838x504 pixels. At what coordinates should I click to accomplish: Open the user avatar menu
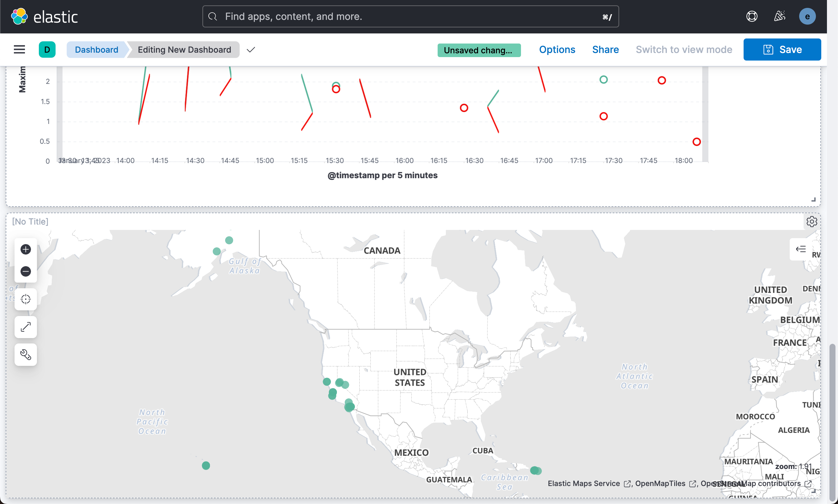click(807, 16)
